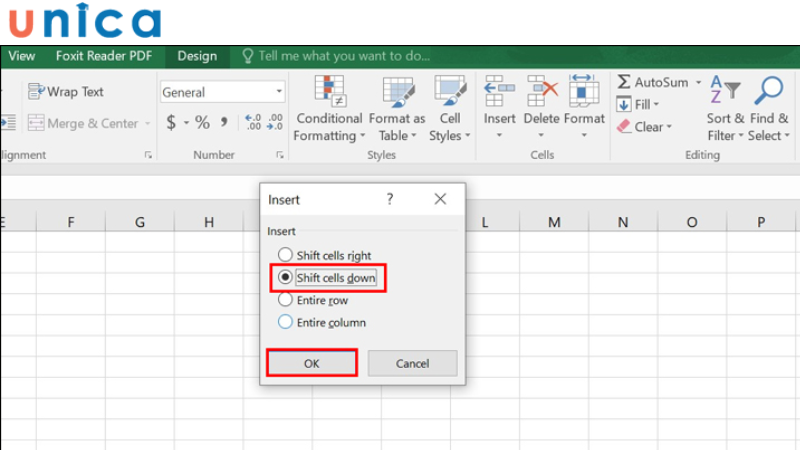Click Cancel in Insert dialog
The width and height of the screenshot is (800, 450).
pos(412,363)
